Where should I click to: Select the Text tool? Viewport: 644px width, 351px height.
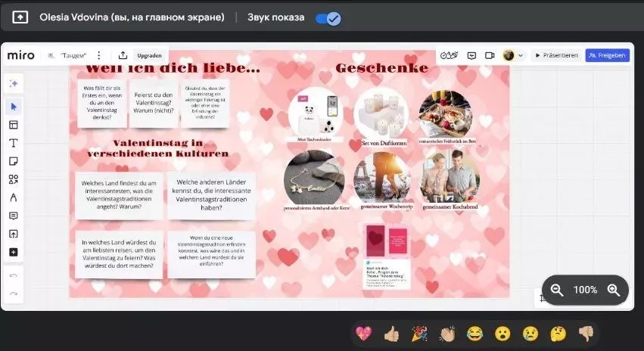(14, 143)
